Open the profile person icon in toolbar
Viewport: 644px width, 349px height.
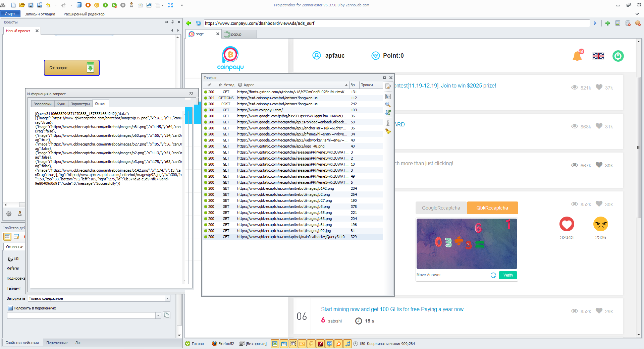point(131,5)
